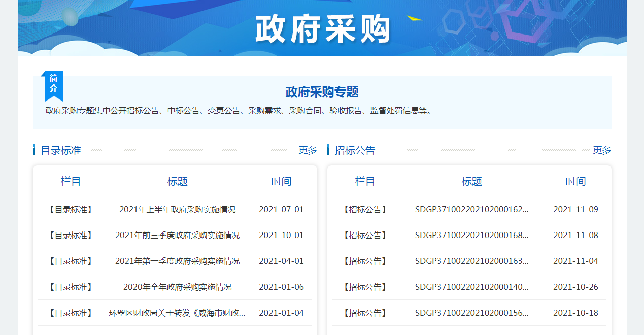Click the 目录标准 section heading
Screen dimensions: 644x335
click(x=61, y=150)
